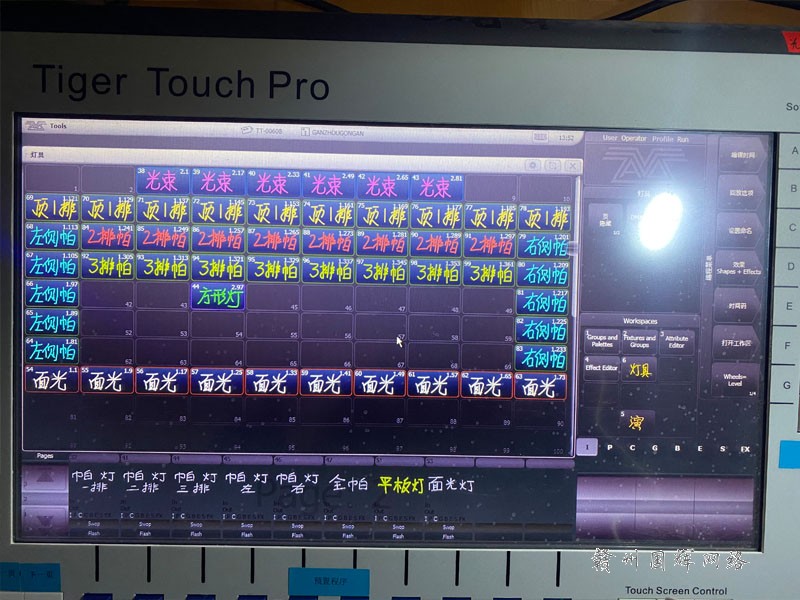Select 光束 fixture 43
Viewport: 800px width, 600px height.
point(437,187)
